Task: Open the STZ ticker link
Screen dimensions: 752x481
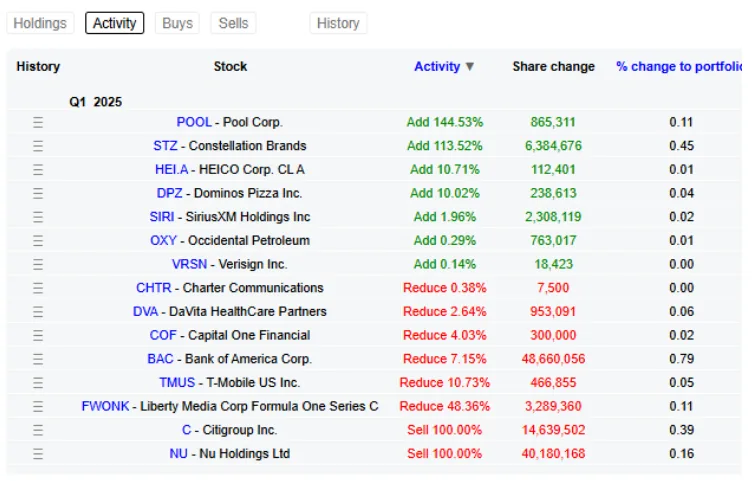Action: (x=165, y=146)
